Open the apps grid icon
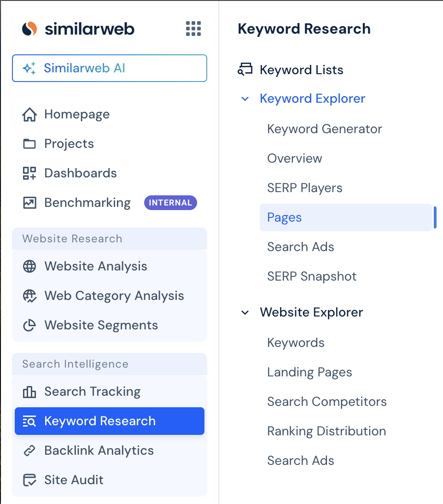The height and width of the screenshot is (504, 443). coord(193,29)
